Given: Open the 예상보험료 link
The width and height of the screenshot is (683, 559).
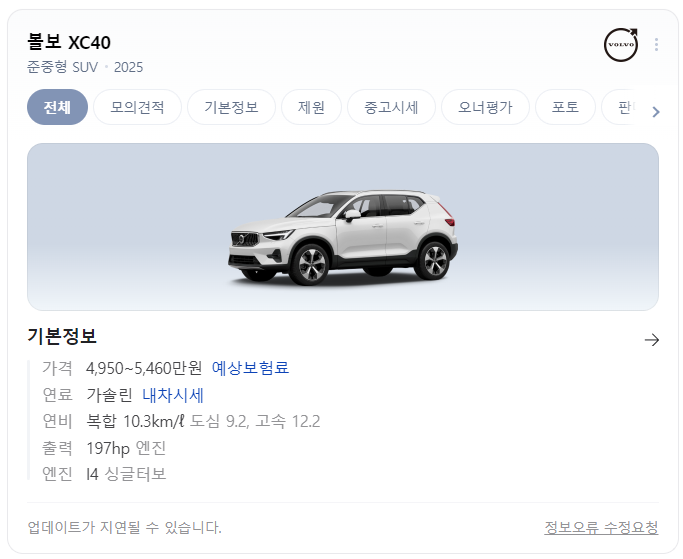Looking at the screenshot, I should 250,368.
